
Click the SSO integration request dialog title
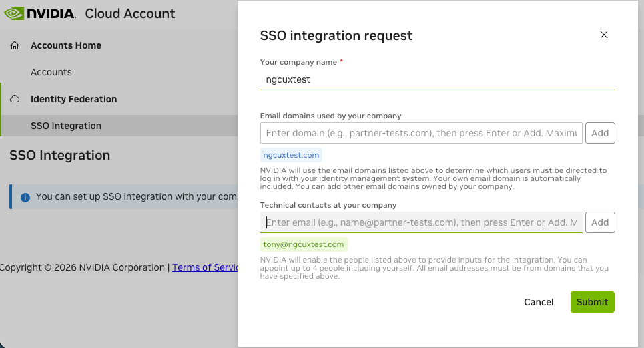tap(336, 36)
